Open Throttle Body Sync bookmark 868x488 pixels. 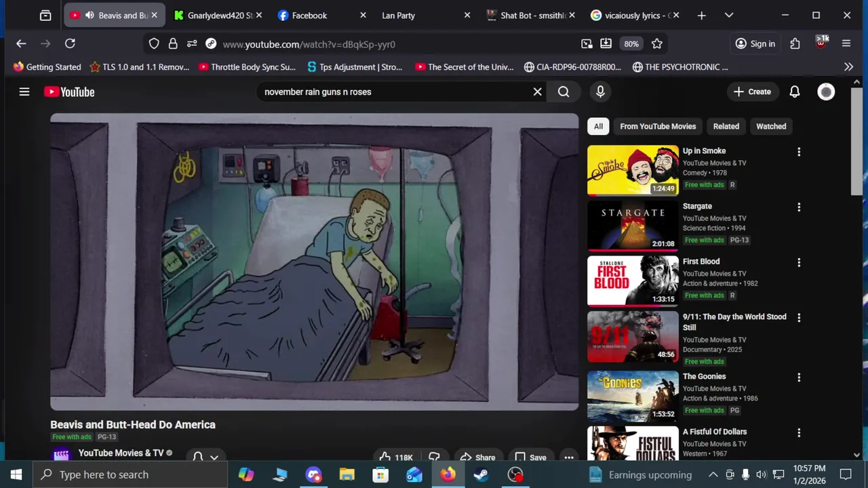tap(247, 66)
